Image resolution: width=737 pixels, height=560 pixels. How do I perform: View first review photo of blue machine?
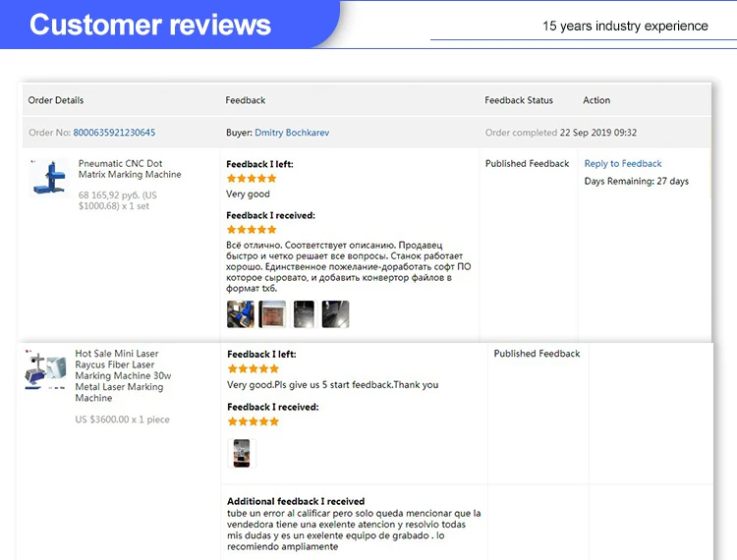click(x=241, y=313)
